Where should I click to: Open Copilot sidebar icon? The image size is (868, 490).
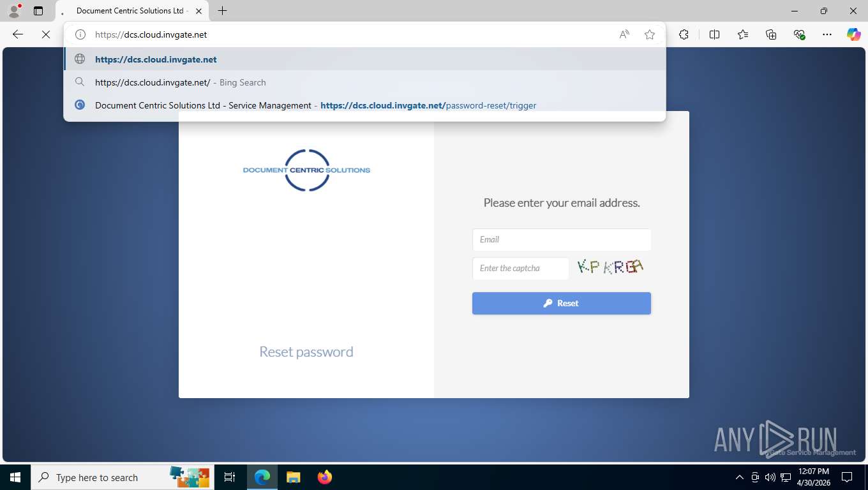[853, 34]
